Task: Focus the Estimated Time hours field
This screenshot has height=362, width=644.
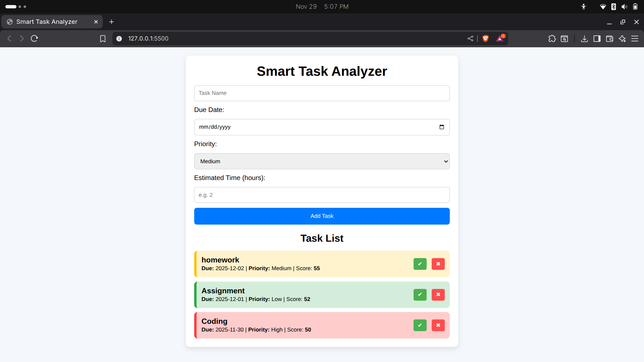Action: coord(322,195)
